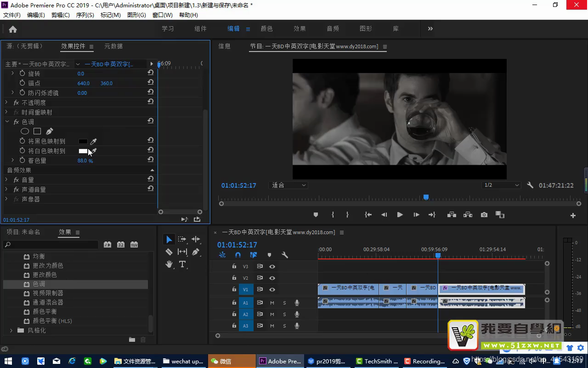Toggle V1 track visibility eye
Image resolution: width=588 pixels, height=368 pixels.
[x=272, y=289]
